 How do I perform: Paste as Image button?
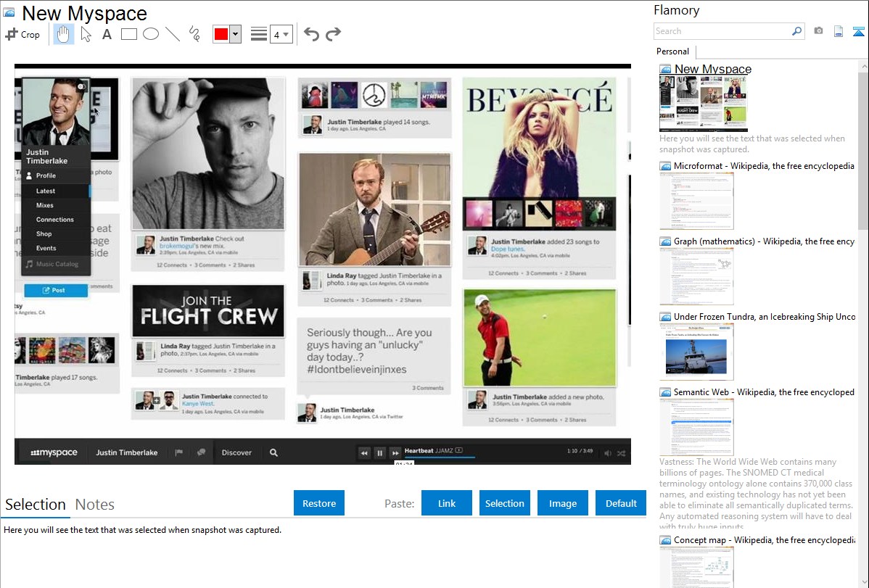pos(562,503)
